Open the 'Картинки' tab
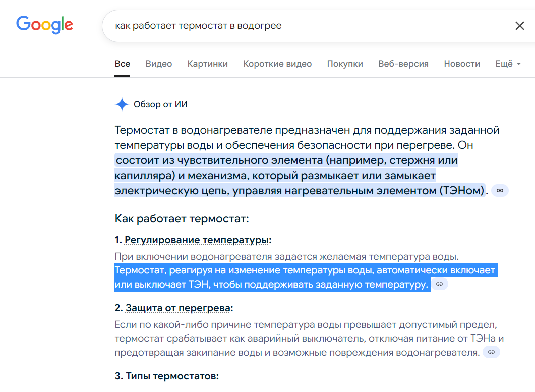The height and width of the screenshot is (392, 535). [x=207, y=64]
